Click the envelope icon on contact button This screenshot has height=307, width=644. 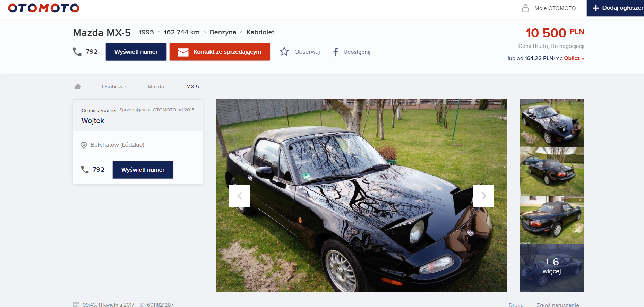(x=183, y=52)
